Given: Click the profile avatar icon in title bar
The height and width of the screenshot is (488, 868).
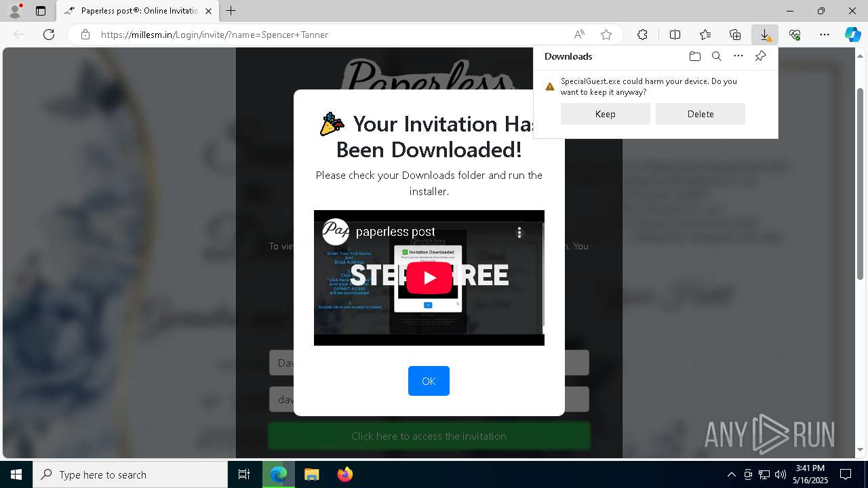Looking at the screenshot, I should (15, 11).
